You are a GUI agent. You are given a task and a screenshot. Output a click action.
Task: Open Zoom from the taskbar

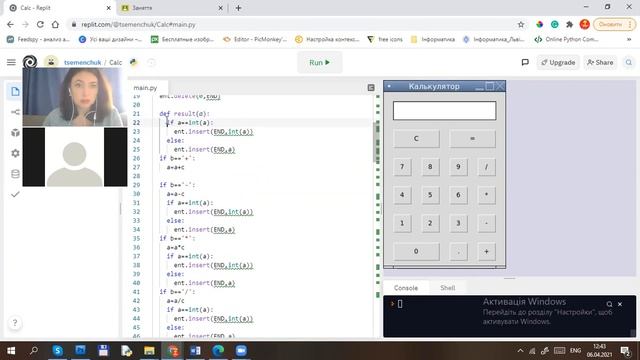pyautogui.click(x=241, y=351)
